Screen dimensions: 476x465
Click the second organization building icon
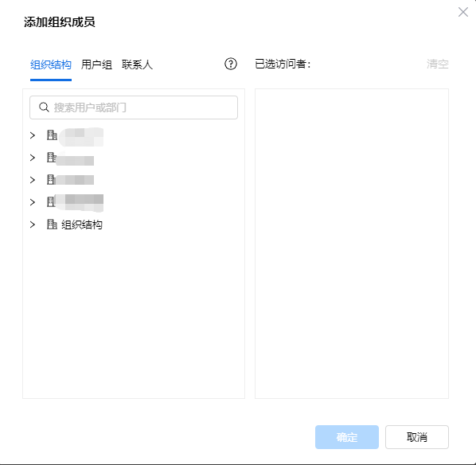point(51,158)
